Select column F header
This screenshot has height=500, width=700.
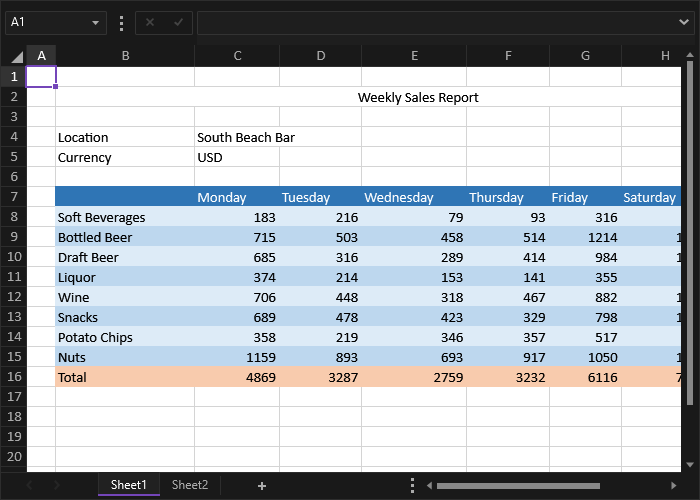508,56
